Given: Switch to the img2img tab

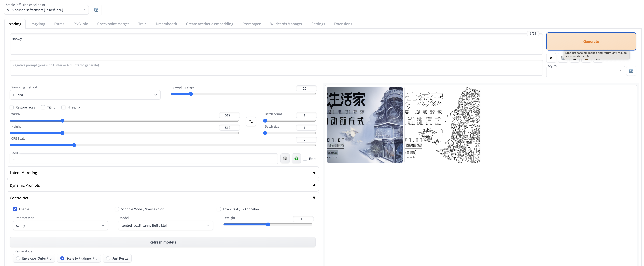Looking at the screenshot, I should pos(38,24).
